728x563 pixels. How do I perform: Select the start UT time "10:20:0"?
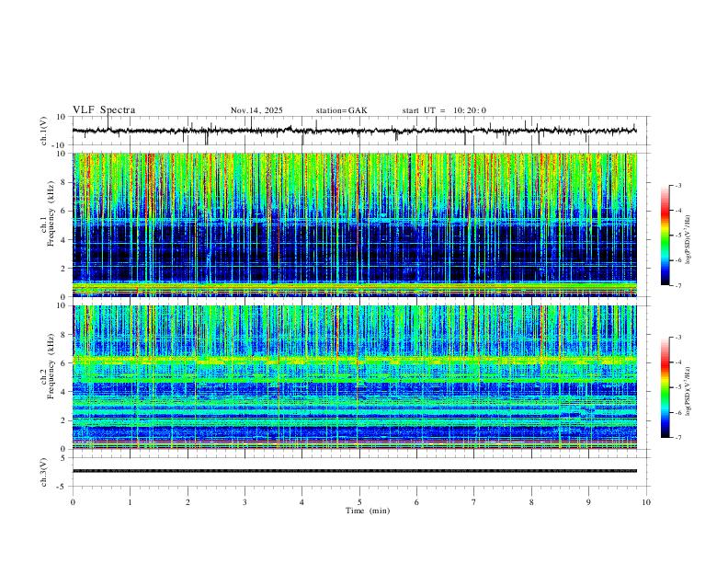470,110
